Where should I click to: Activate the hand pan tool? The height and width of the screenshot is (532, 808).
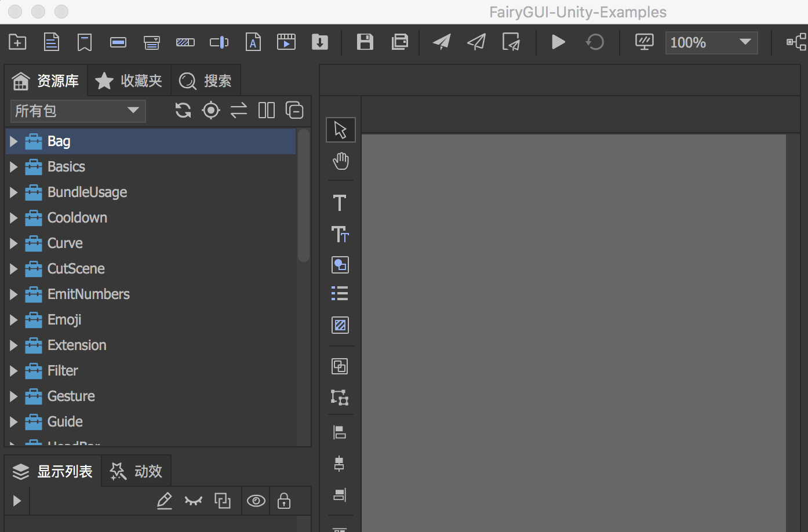(340, 161)
